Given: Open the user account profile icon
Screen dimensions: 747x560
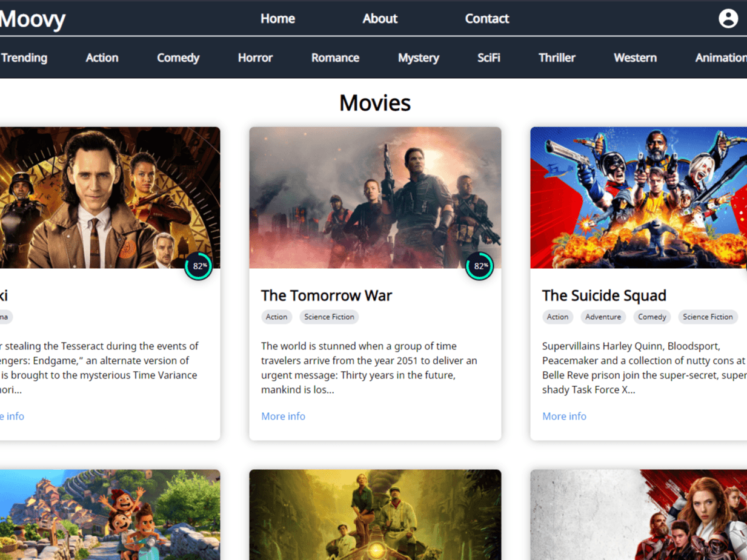Looking at the screenshot, I should point(728,19).
